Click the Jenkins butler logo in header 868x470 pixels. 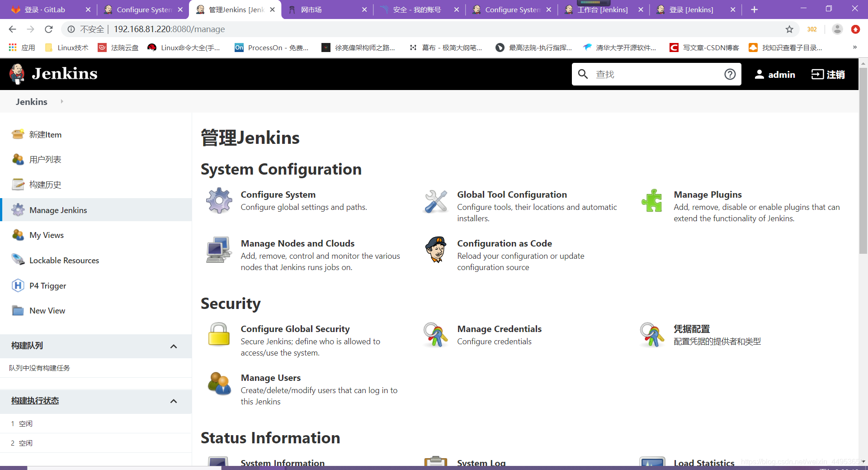point(17,74)
